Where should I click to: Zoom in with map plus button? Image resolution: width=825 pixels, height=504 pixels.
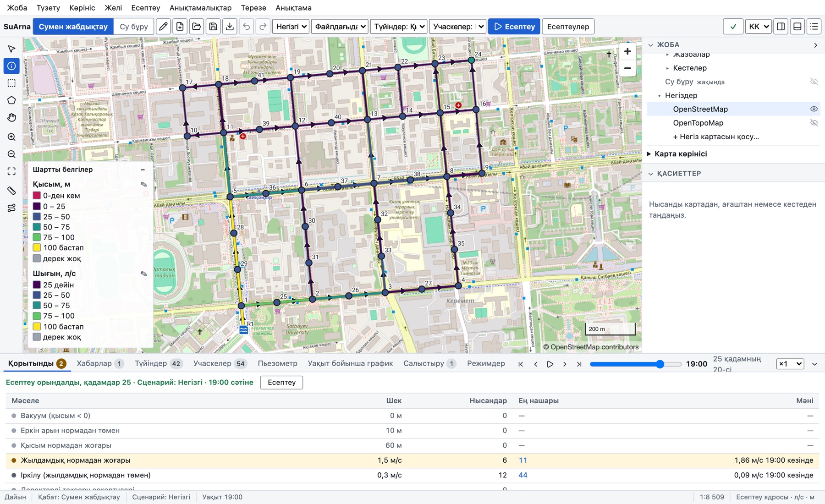coord(627,51)
